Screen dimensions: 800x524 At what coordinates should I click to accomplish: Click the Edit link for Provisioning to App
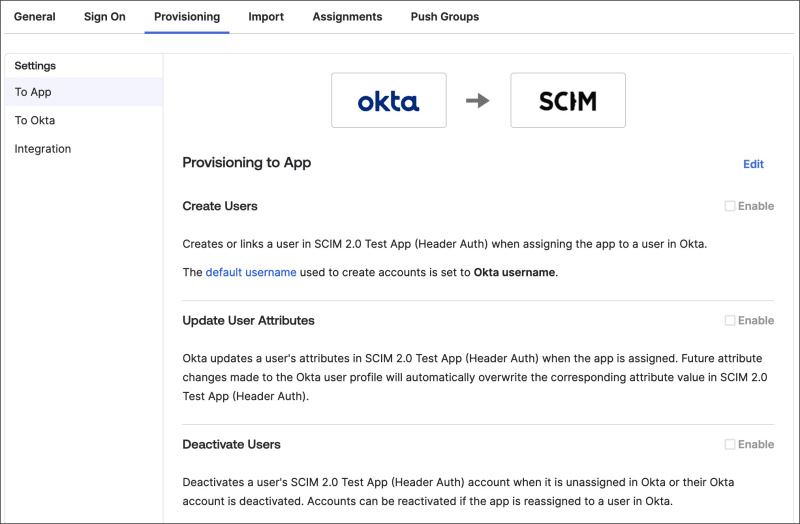(753, 164)
